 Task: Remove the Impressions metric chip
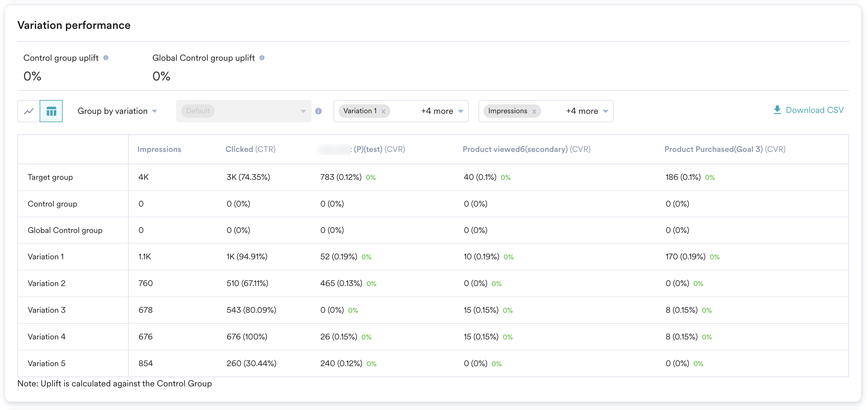pyautogui.click(x=534, y=111)
